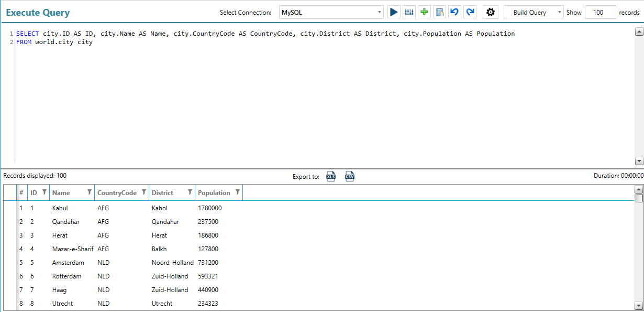Click the up arrow of the results grid scrollbar
The height and width of the screenshot is (312, 644).
point(639,189)
